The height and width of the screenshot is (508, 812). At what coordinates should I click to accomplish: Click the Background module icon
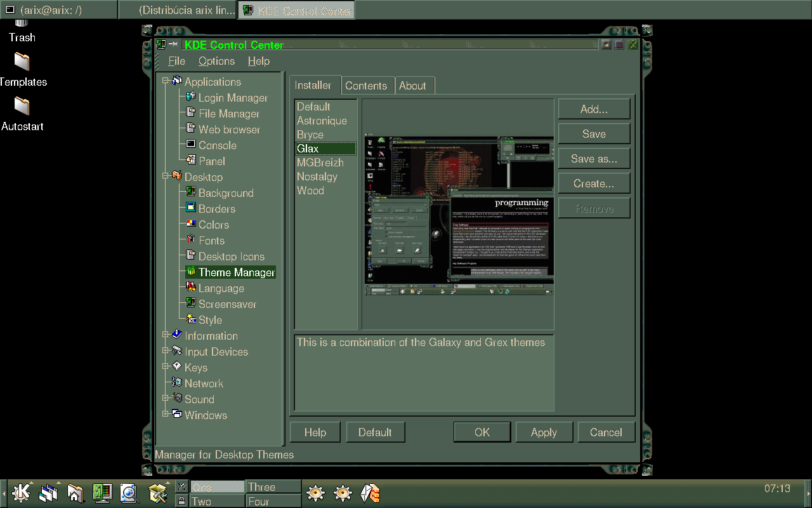pyautogui.click(x=190, y=192)
